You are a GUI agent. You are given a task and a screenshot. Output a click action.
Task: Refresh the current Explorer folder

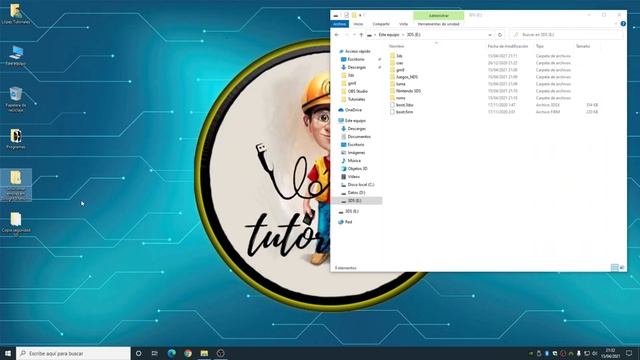pyautogui.click(x=500, y=35)
